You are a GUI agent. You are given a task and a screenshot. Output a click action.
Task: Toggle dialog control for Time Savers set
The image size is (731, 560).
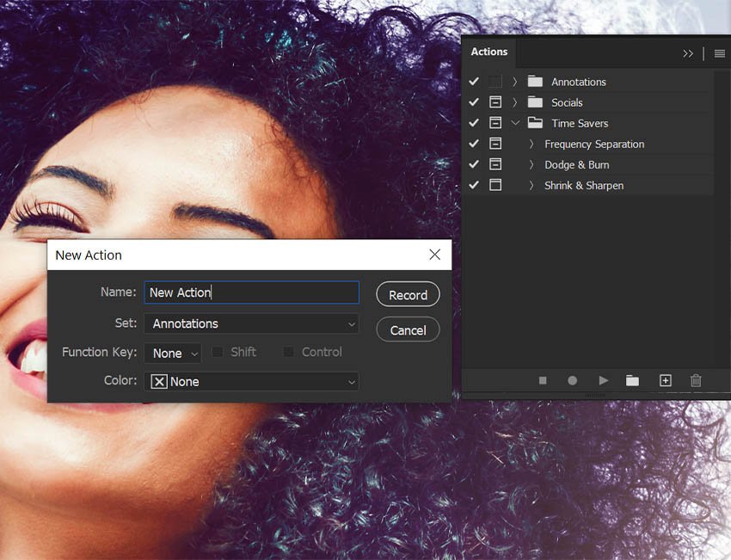495,123
